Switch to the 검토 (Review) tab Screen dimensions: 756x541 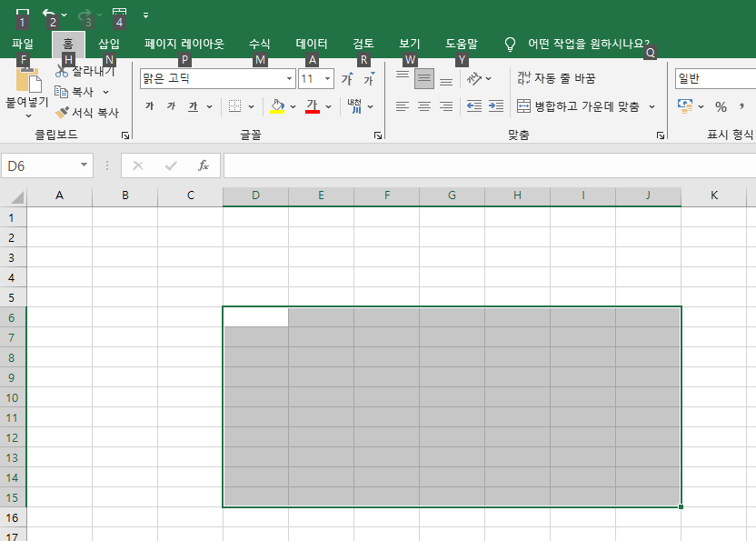(363, 44)
